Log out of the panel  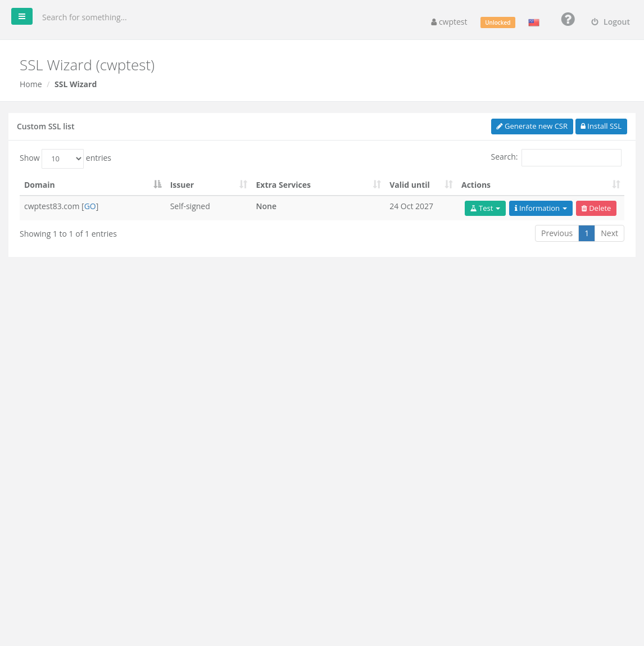tap(610, 22)
